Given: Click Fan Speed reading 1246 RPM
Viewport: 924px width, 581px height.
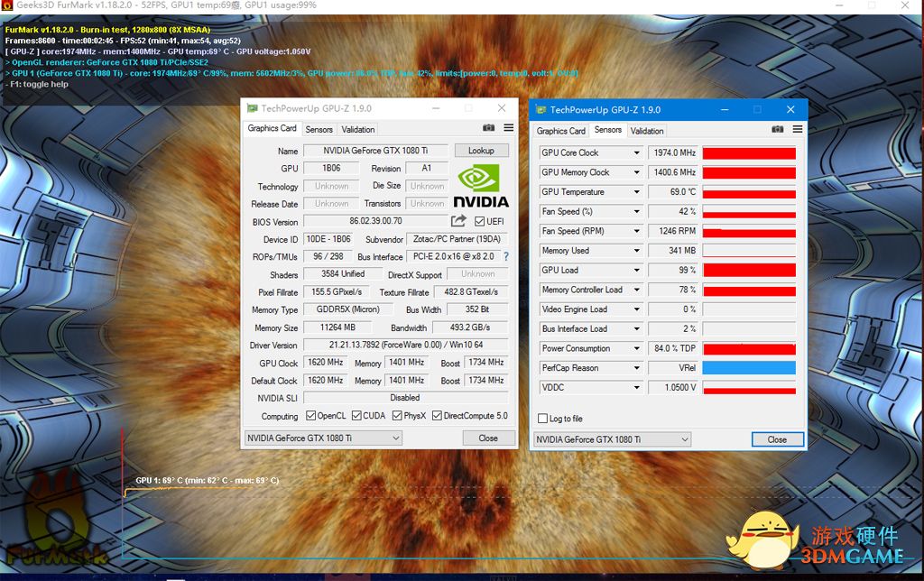Looking at the screenshot, I should pyautogui.click(x=673, y=231).
